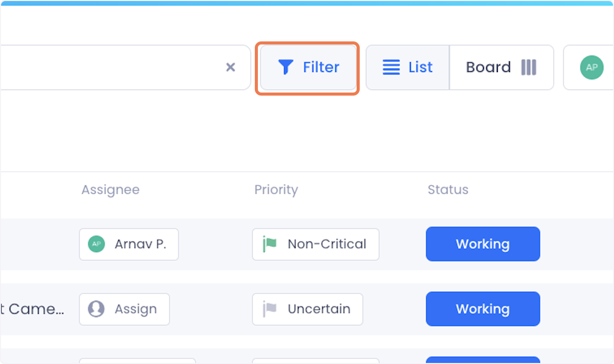This screenshot has height=364, width=614.
Task: Click the columns icon beside Board
Action: point(529,67)
